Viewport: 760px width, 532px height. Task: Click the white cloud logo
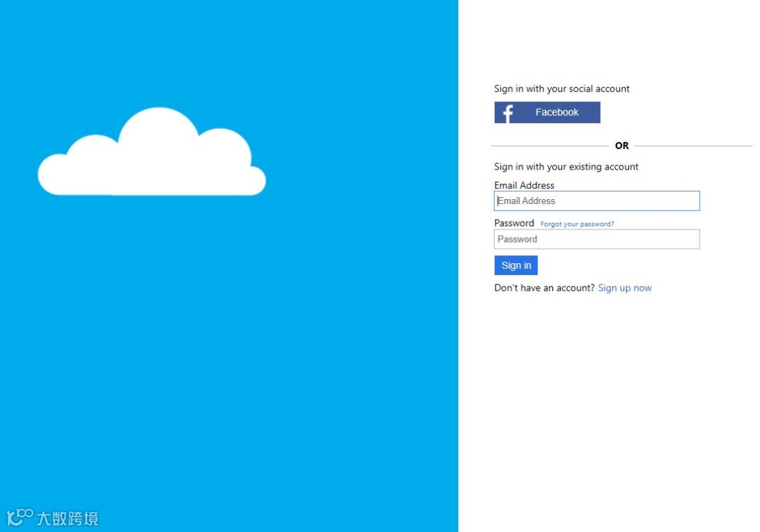coord(152,151)
